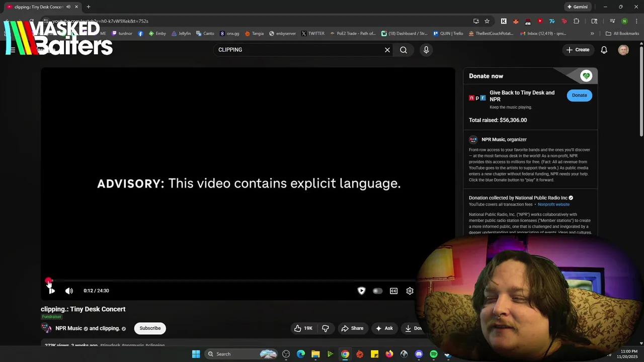The width and height of the screenshot is (644, 362).
Task: Click the Donate button in fundraiser panel
Action: tap(579, 95)
